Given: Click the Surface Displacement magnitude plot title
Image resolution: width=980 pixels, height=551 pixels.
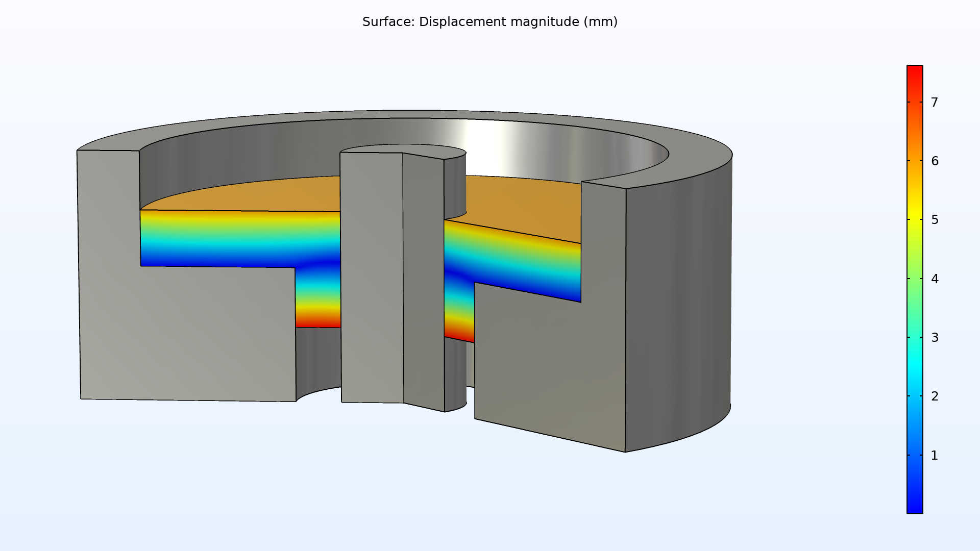Looking at the screenshot, I should click(x=489, y=22).
